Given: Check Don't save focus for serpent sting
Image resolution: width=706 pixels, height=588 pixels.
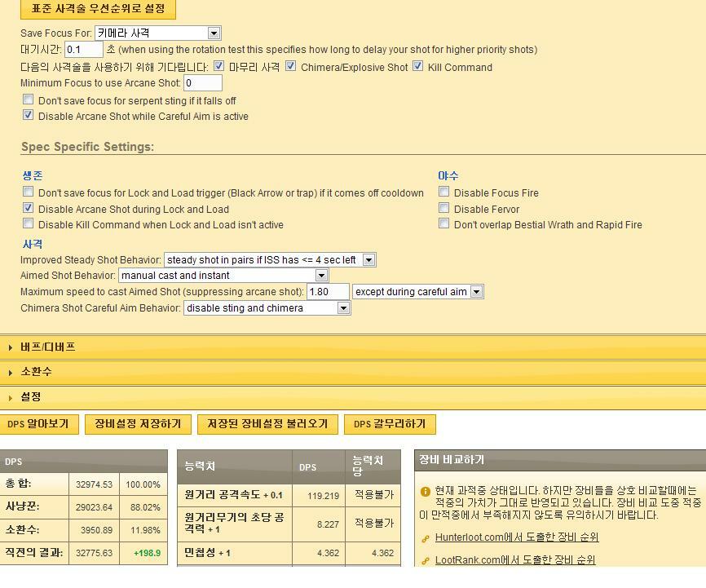Looking at the screenshot, I should click(29, 99).
